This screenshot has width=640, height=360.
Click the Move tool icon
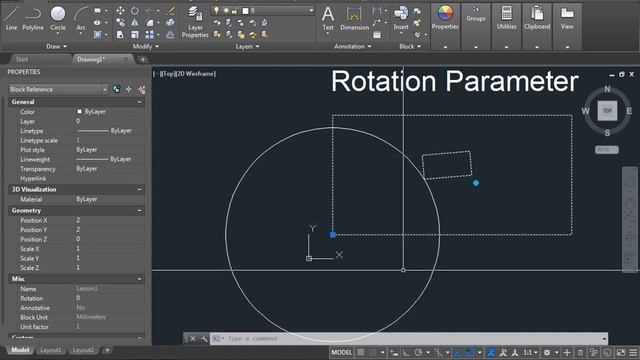tap(120, 11)
